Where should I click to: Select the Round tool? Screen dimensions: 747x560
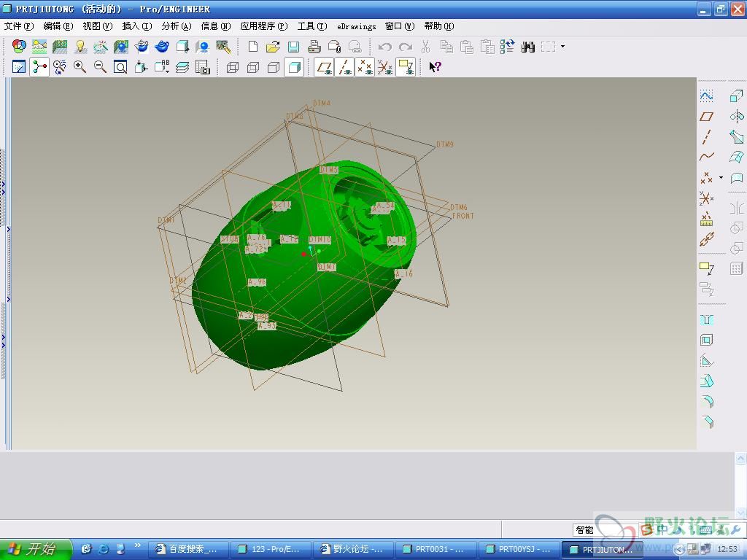click(x=706, y=402)
